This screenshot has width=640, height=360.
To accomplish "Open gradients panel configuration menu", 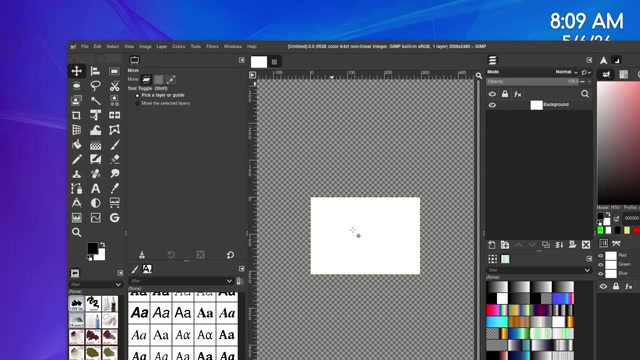I will pyautogui.click(x=589, y=259).
